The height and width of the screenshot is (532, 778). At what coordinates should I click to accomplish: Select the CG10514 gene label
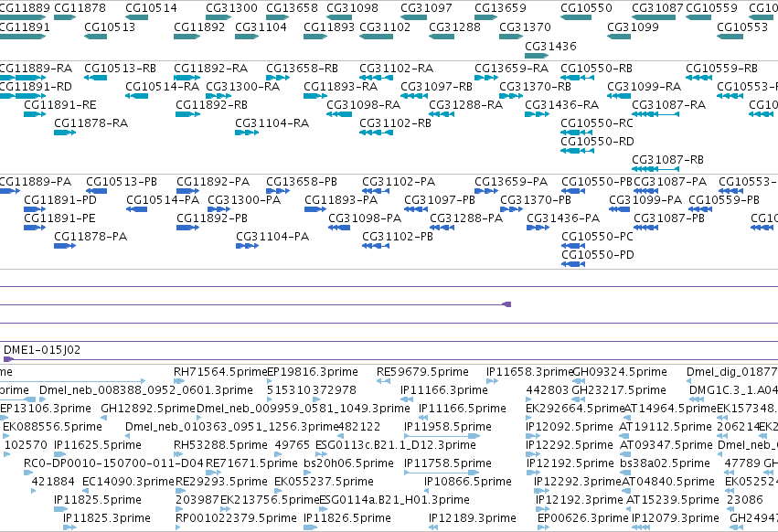tap(151, 8)
